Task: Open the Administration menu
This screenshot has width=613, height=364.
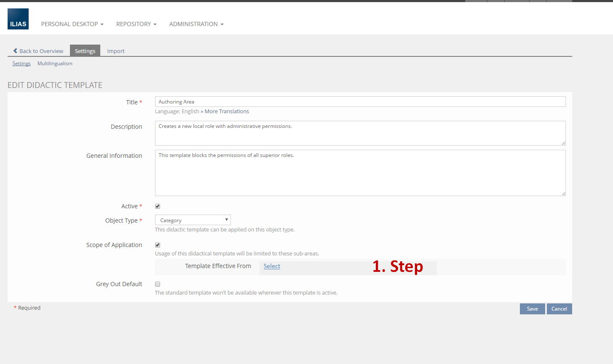Action: (x=196, y=24)
